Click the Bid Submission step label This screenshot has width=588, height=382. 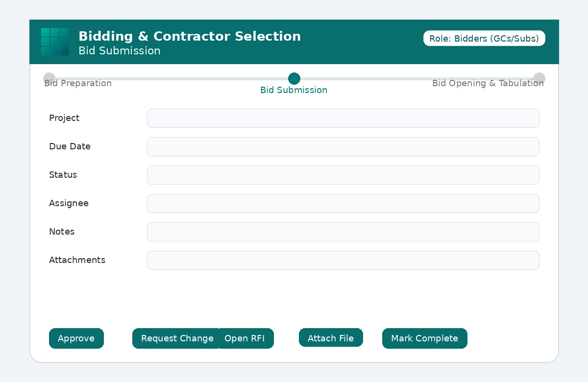[x=294, y=90]
